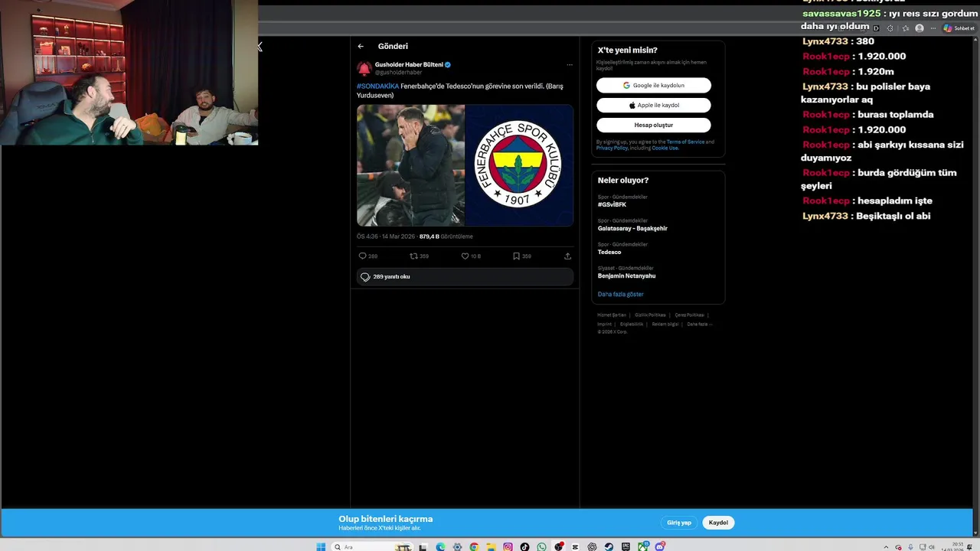Click the taskbar Ara search box
The image size is (980, 551).
pos(372,546)
